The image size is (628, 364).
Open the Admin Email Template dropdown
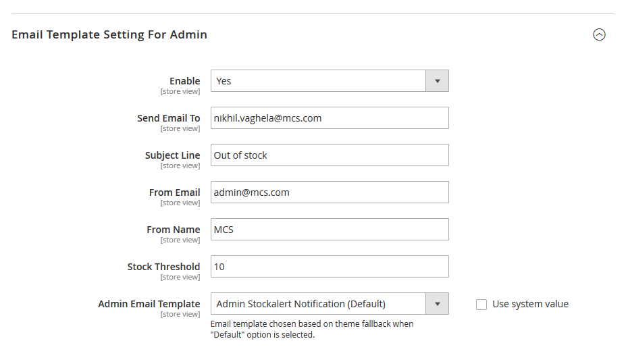318,304
